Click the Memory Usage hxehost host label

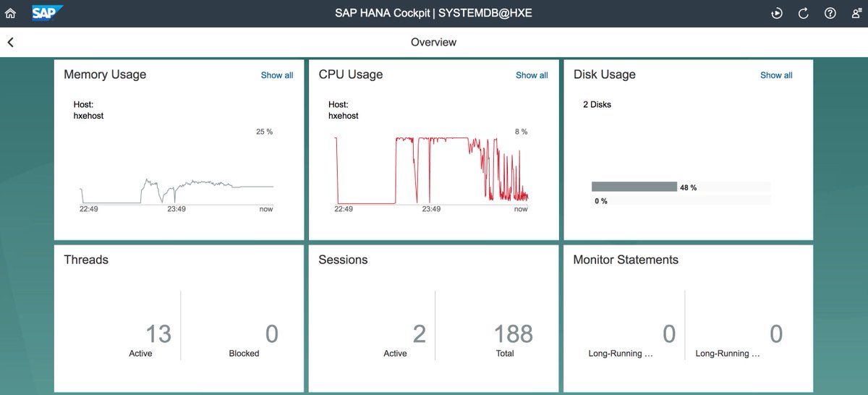(88, 116)
